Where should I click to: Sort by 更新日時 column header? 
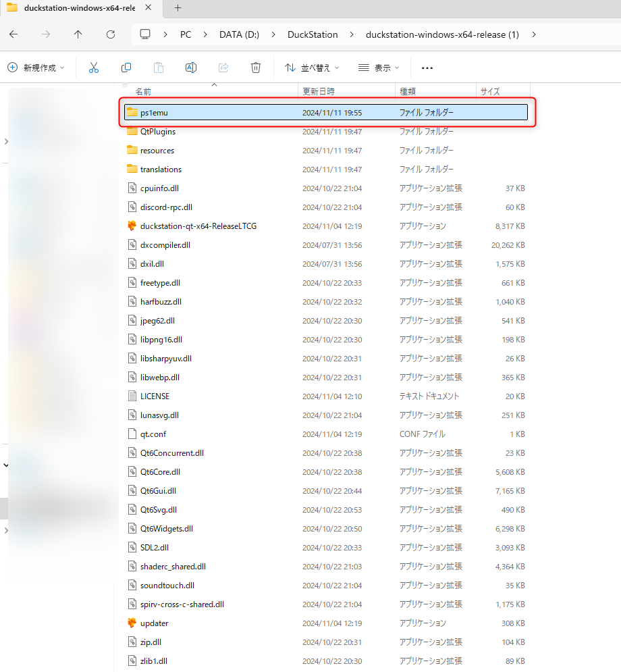point(319,91)
